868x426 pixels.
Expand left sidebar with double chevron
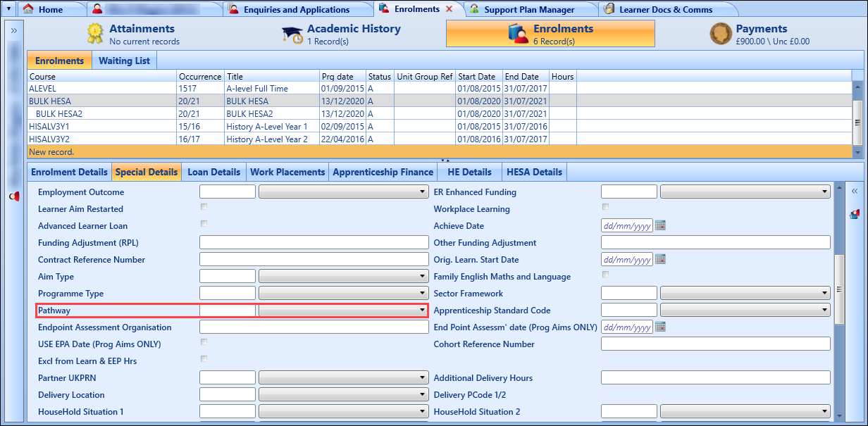13,30
